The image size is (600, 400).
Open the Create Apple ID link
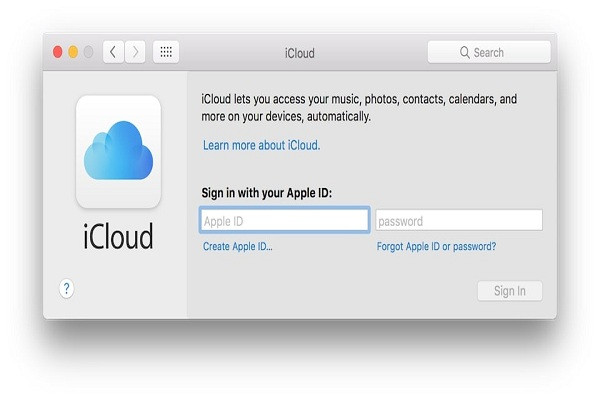point(237,247)
